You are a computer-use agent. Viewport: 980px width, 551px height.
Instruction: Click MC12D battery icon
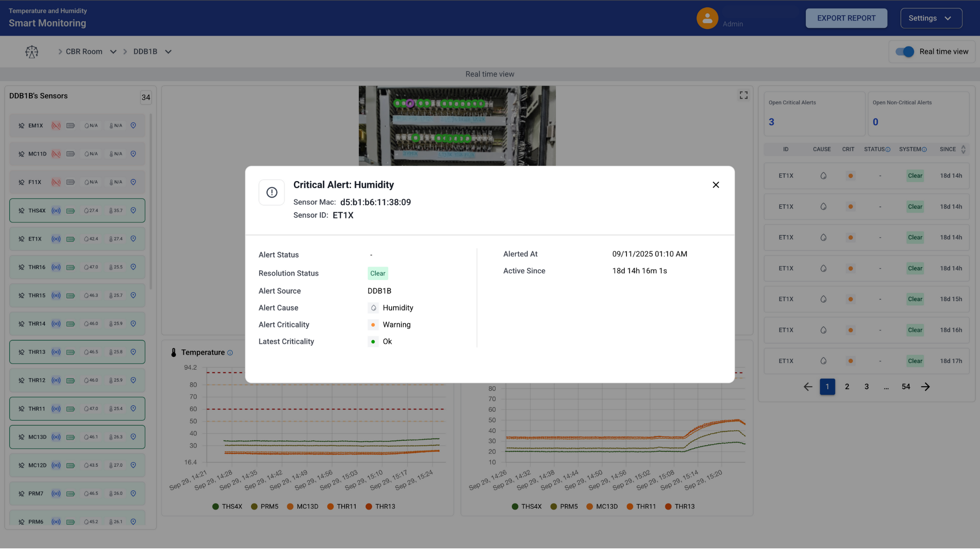[x=70, y=465]
